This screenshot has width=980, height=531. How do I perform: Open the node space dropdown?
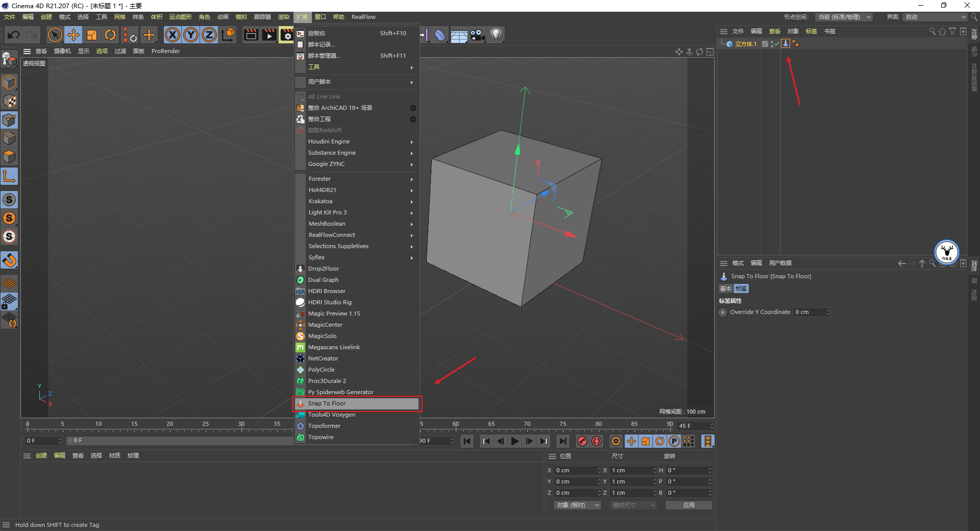tap(844, 17)
